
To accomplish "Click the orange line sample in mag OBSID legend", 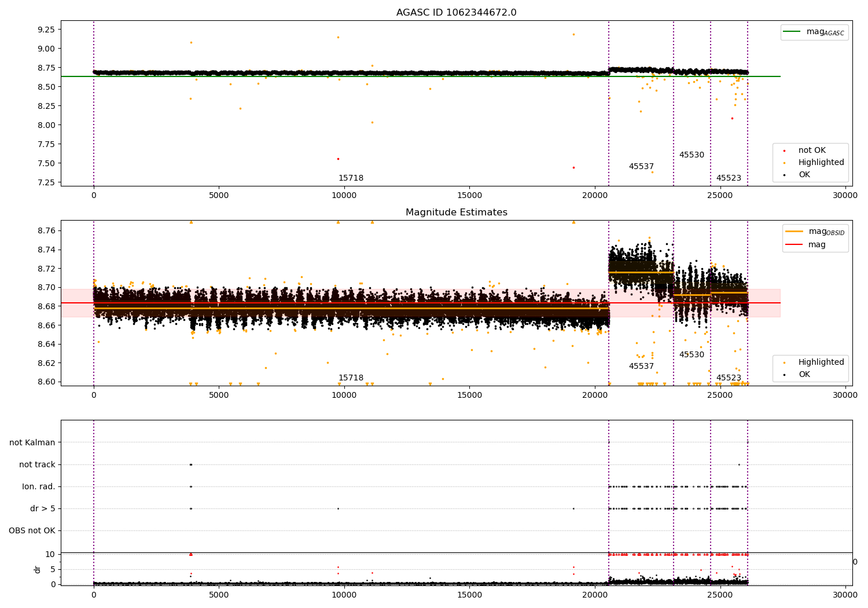I will click(794, 232).
